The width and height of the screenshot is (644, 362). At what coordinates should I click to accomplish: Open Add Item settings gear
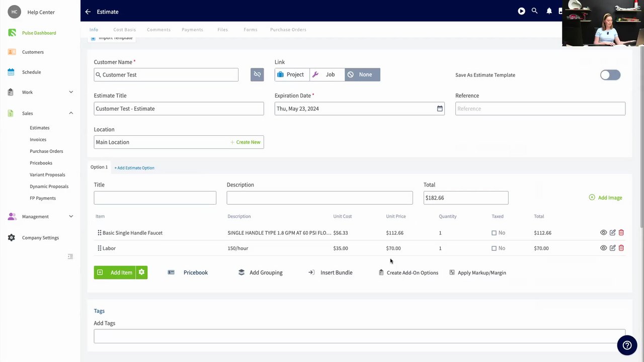pyautogui.click(x=141, y=273)
